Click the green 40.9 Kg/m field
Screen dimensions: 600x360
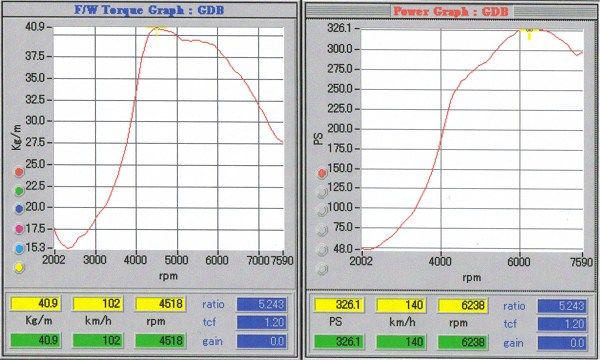tap(35, 340)
